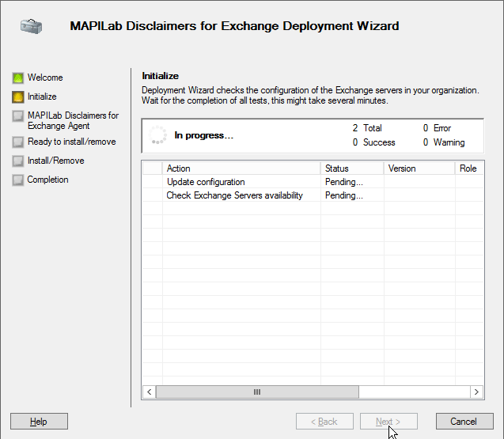Image resolution: width=504 pixels, height=439 pixels.
Task: Click the yellow Initialize step icon
Action: (18, 97)
